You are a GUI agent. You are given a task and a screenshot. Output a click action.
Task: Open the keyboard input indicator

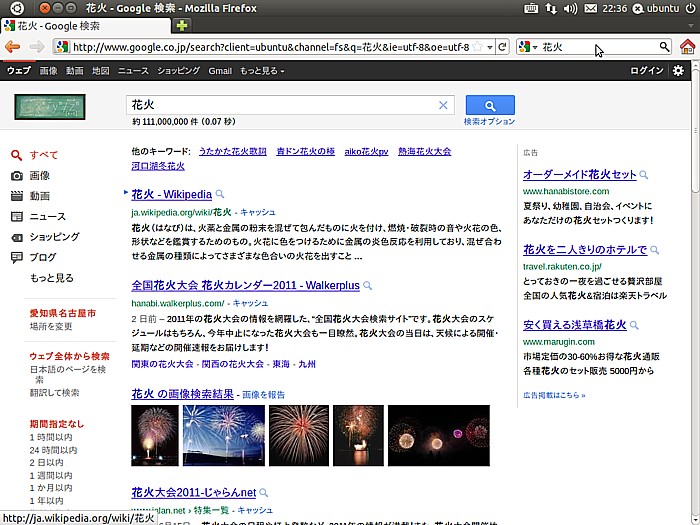click(530, 8)
